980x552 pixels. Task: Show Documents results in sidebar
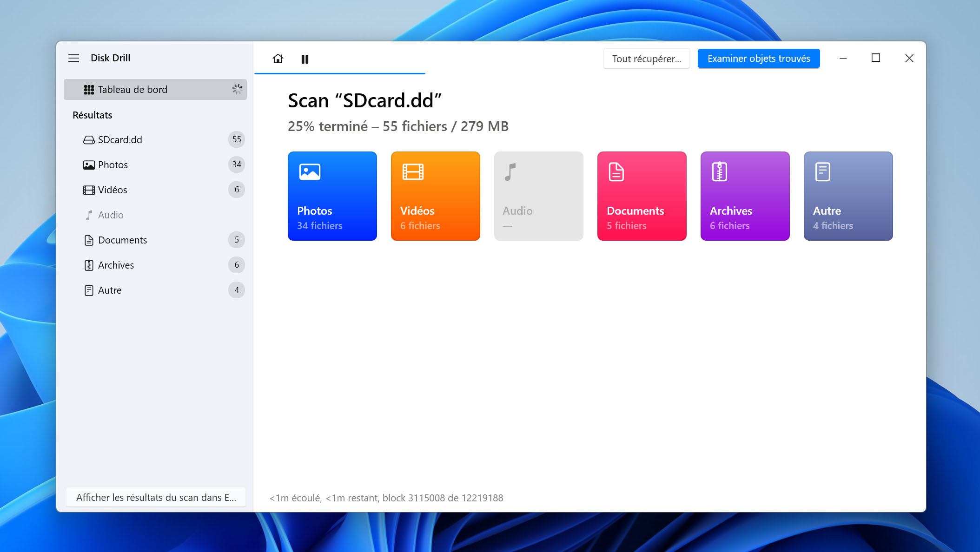coord(155,240)
